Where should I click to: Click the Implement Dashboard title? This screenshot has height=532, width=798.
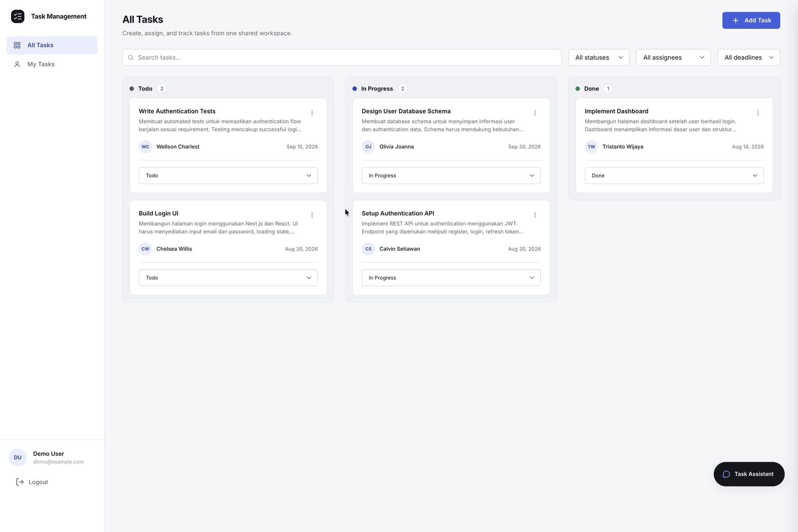click(x=616, y=111)
